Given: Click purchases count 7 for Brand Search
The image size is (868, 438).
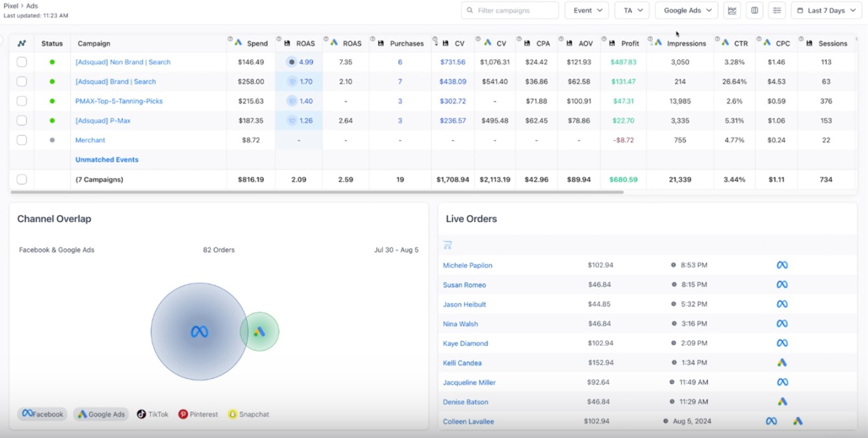Looking at the screenshot, I should tap(400, 81).
